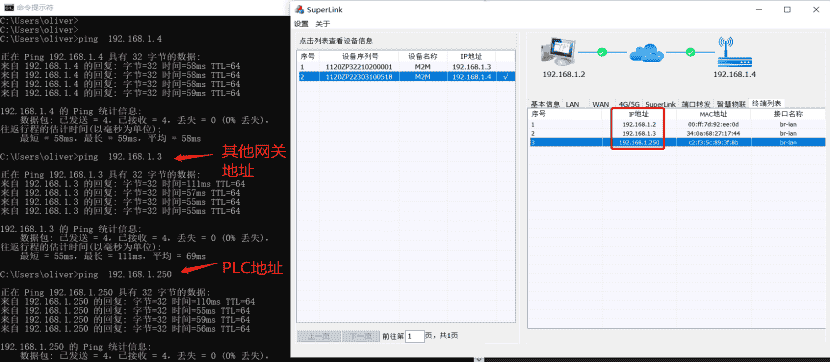831x363 pixels.
Task: Open the 关于 menu
Action: (x=323, y=24)
